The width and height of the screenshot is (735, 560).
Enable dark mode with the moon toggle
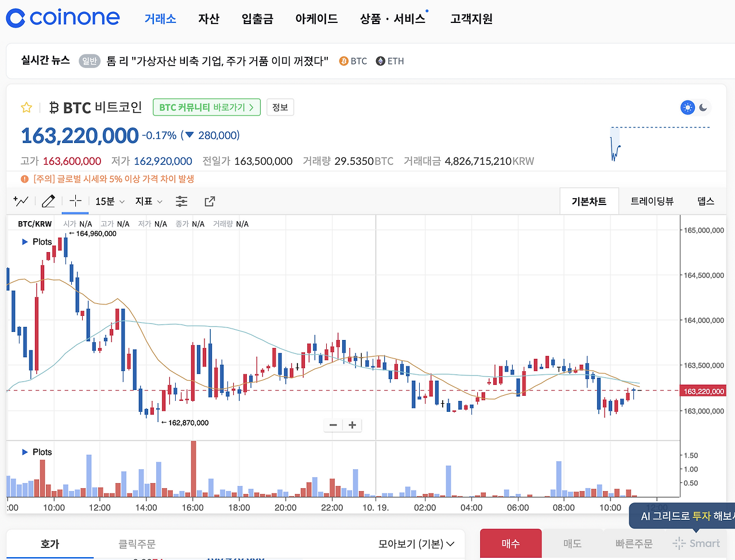(704, 107)
